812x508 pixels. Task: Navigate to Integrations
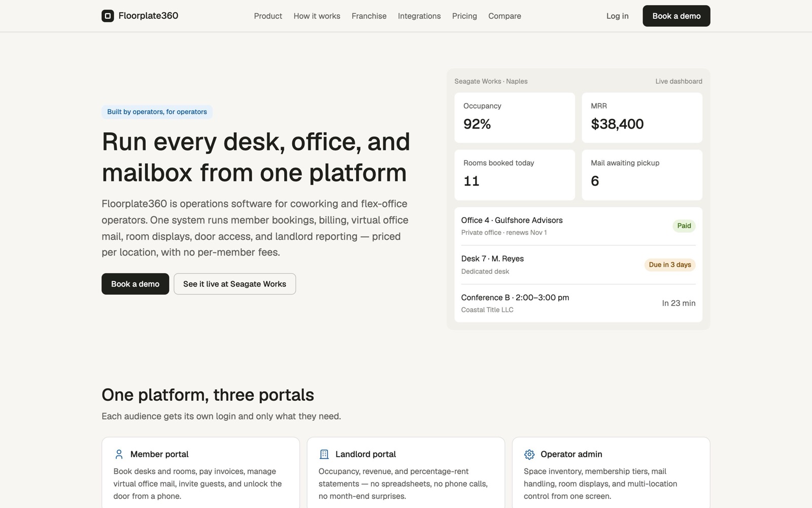tap(419, 16)
